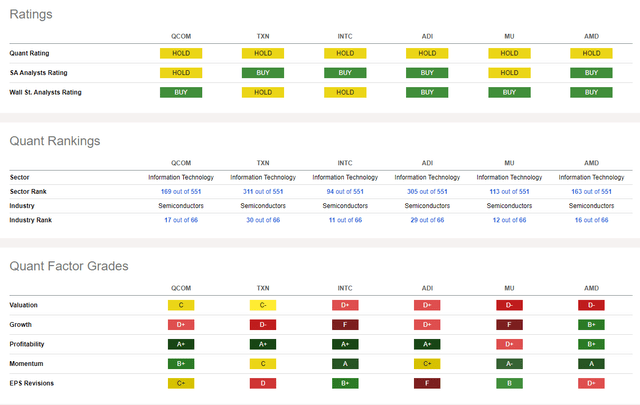Select TXN EPS Revisions grade D
The height and width of the screenshot is (405, 640).
pos(263,383)
